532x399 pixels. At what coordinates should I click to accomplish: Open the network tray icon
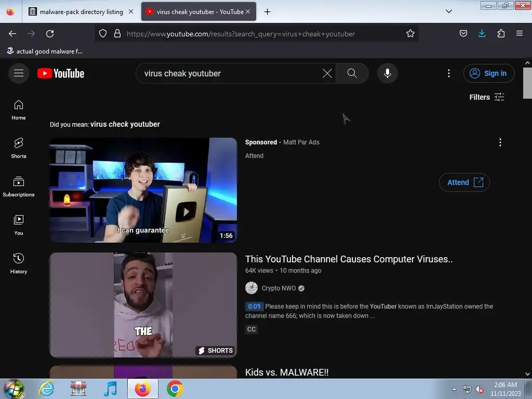coord(467,390)
